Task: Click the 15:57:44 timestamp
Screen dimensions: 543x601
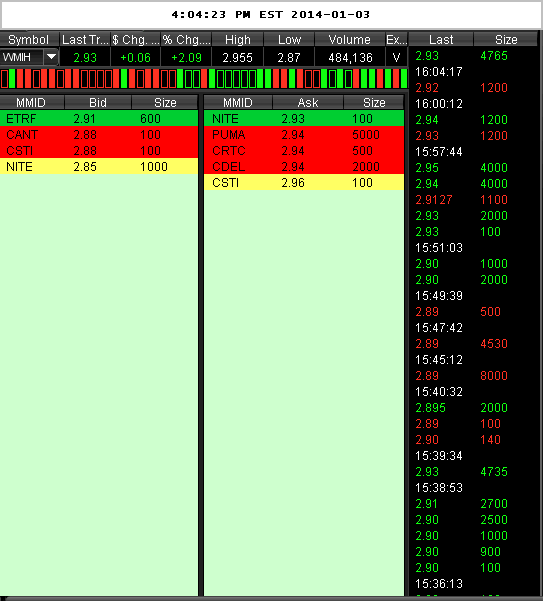Action: tap(439, 152)
